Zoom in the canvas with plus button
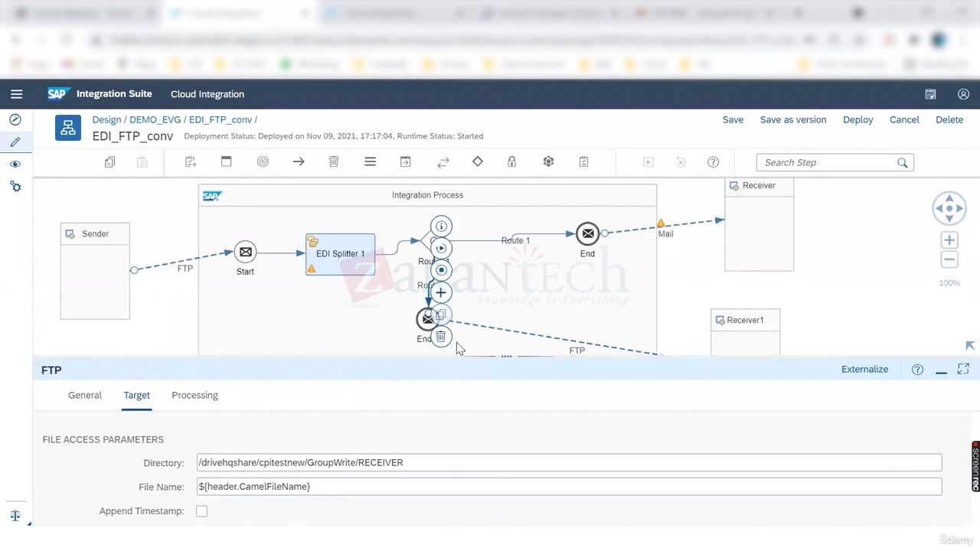Image resolution: width=980 pixels, height=551 pixels. [949, 240]
